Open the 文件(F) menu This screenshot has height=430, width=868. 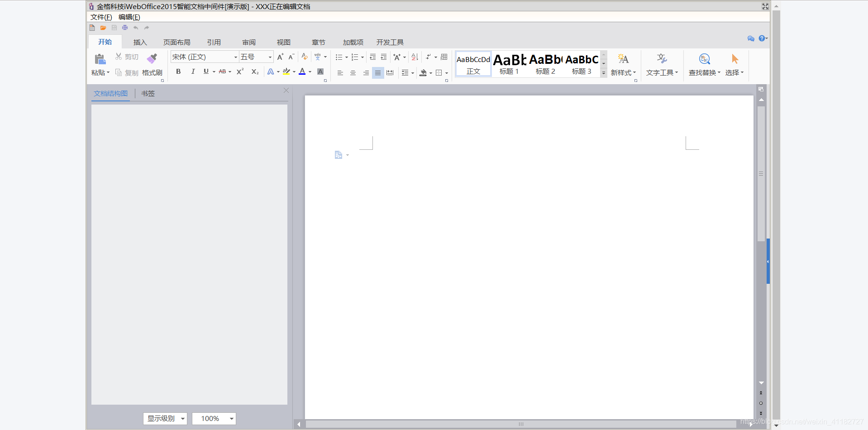point(101,17)
